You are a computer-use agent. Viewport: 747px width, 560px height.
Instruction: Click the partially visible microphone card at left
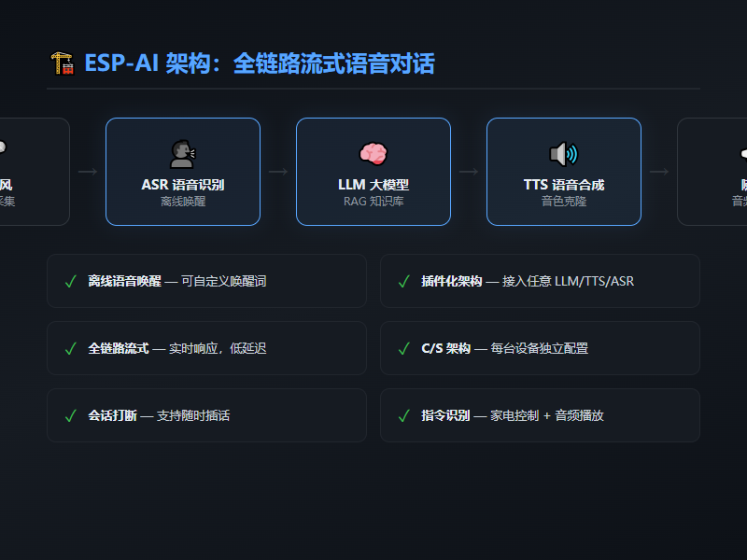[34, 172]
